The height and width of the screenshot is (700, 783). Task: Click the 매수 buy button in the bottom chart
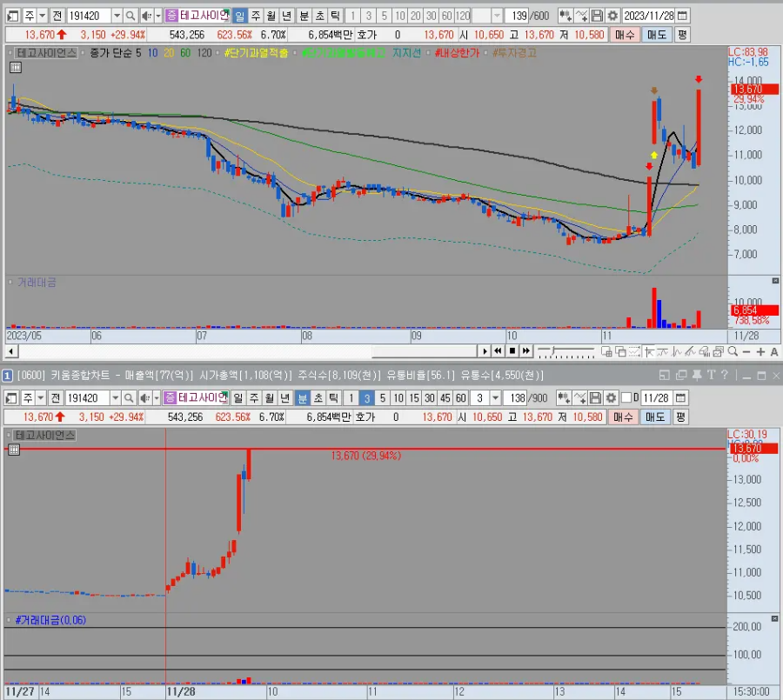tap(623, 417)
